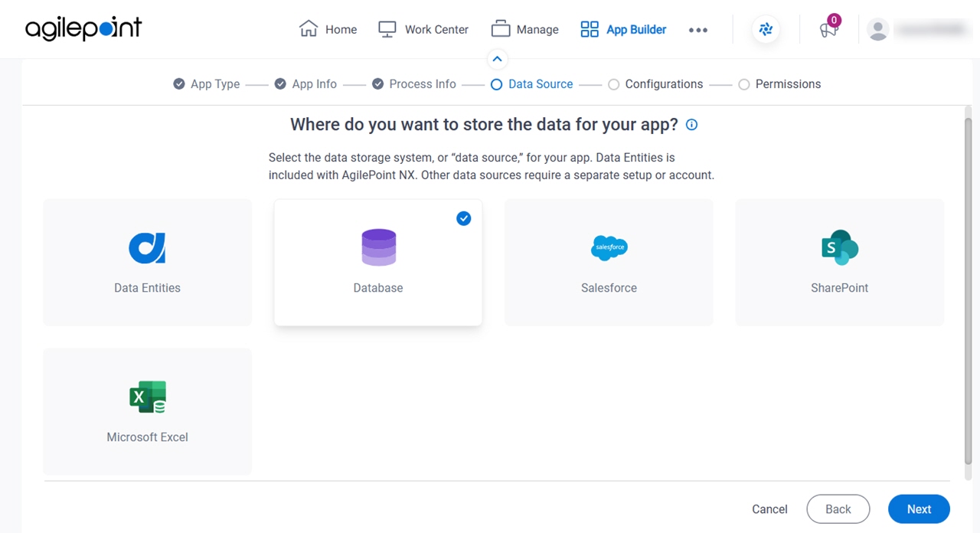Click the Salesforce card label
Viewport: 980px width, 533px height.
[x=609, y=288]
